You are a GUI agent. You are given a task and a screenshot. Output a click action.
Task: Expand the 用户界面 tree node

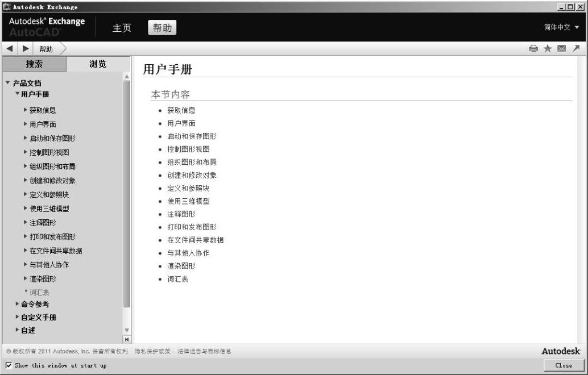(x=25, y=124)
